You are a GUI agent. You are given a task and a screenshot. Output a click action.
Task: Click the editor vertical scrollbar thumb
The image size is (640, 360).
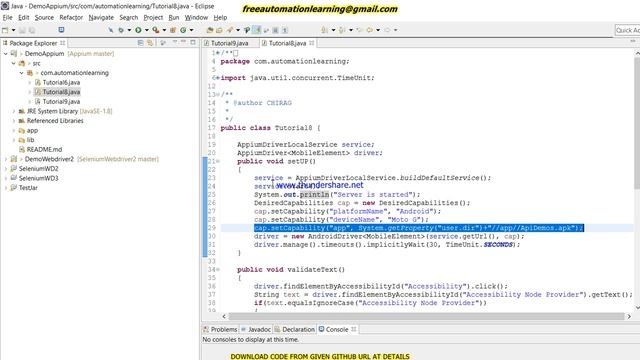[x=637, y=122]
